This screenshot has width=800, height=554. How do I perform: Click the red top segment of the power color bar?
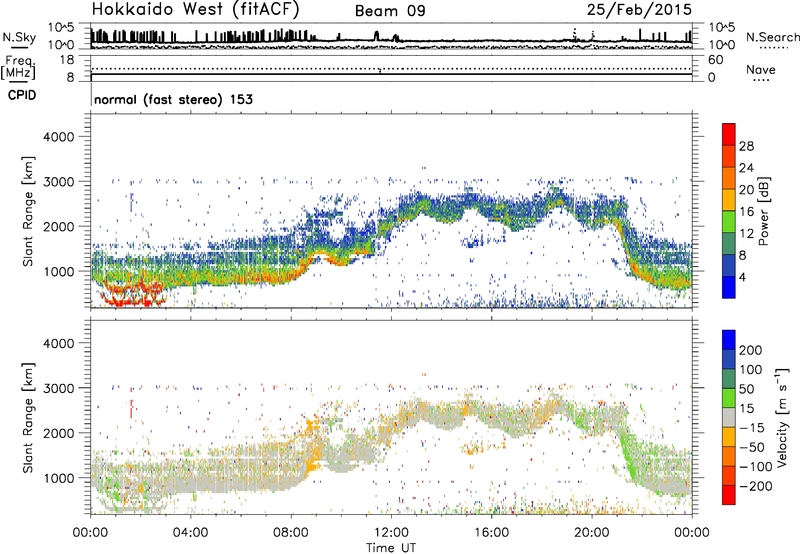(x=729, y=134)
